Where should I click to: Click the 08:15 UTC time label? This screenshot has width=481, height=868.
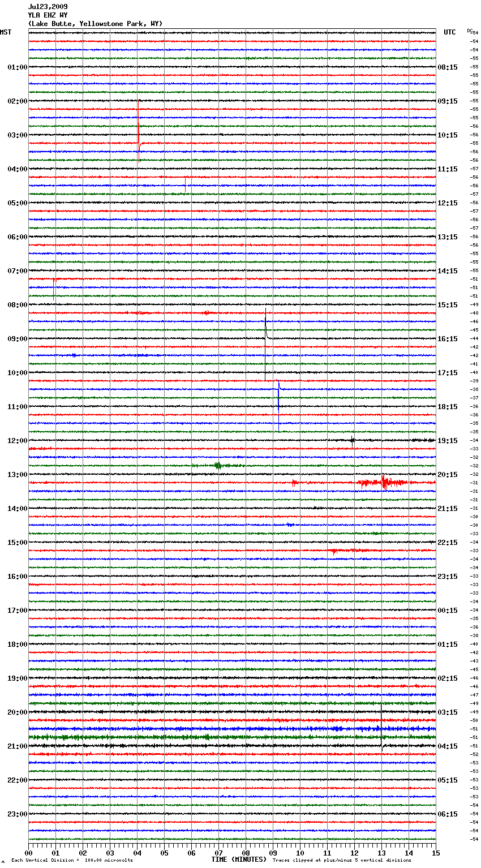(x=448, y=67)
